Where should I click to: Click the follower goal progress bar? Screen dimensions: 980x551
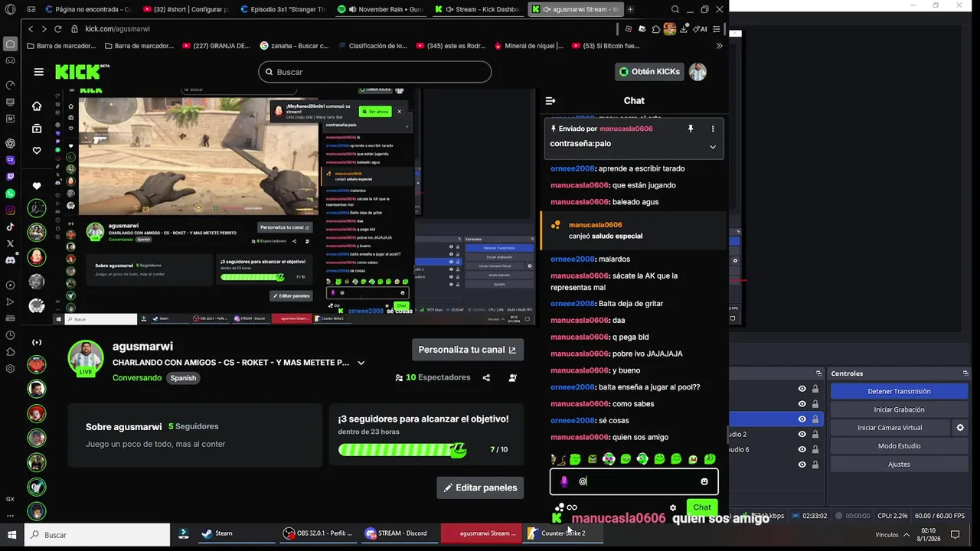pos(402,450)
